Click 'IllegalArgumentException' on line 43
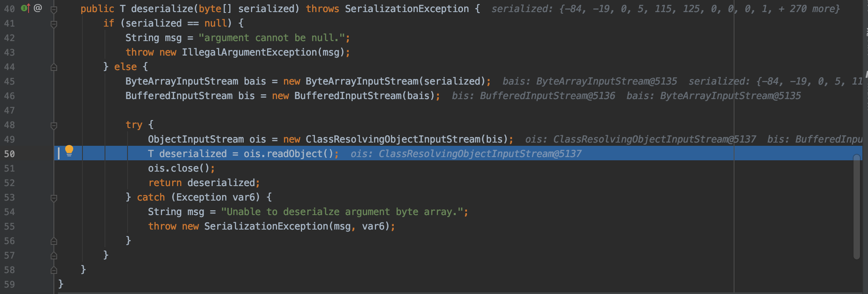The width and height of the screenshot is (868, 294). coord(249,52)
